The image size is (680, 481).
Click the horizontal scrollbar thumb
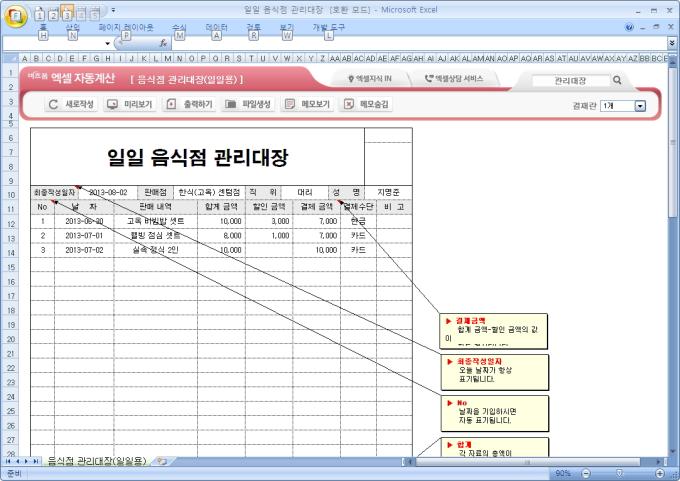(x=528, y=462)
